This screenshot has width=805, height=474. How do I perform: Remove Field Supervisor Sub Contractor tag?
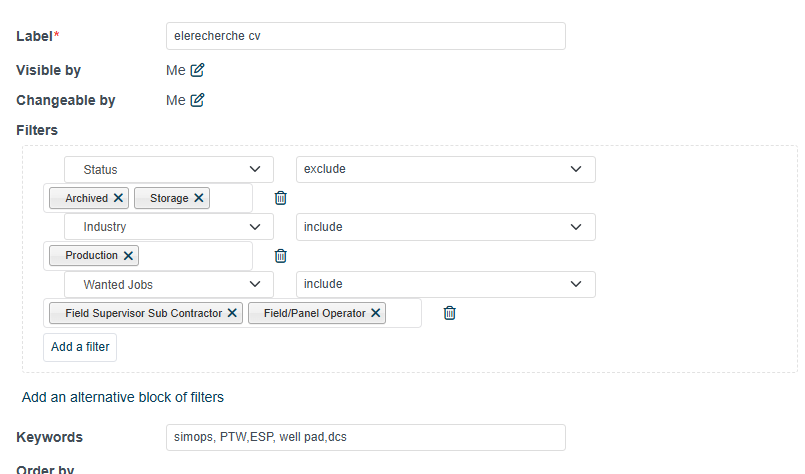tap(232, 313)
